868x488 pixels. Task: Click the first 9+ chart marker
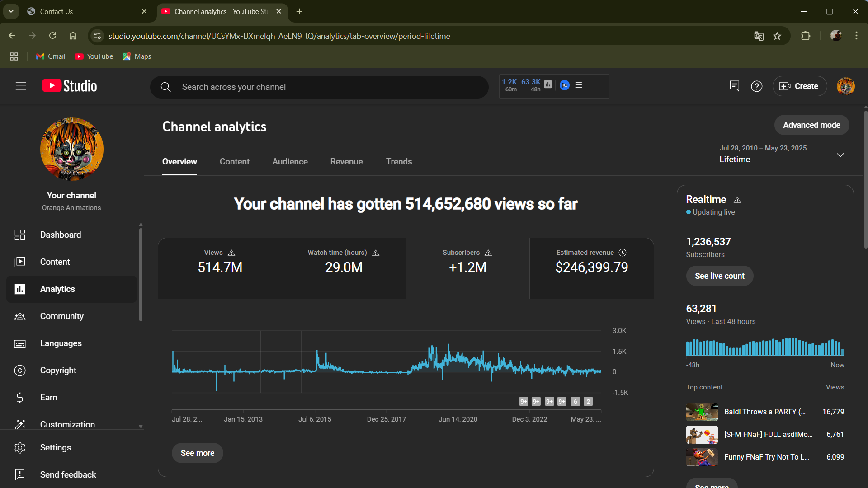(524, 401)
